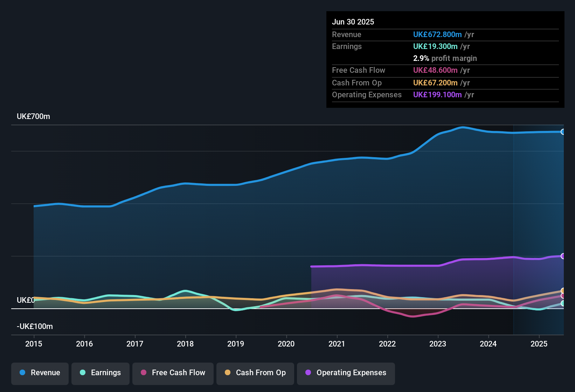The width and height of the screenshot is (575, 392).
Task: Toggle Cash From Op legend item
Action: click(x=255, y=373)
